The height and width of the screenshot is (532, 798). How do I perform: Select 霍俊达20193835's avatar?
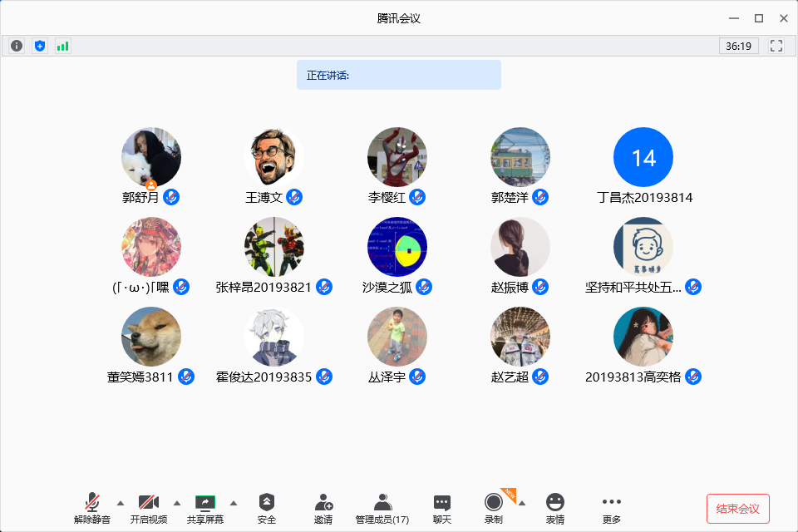pos(274,337)
